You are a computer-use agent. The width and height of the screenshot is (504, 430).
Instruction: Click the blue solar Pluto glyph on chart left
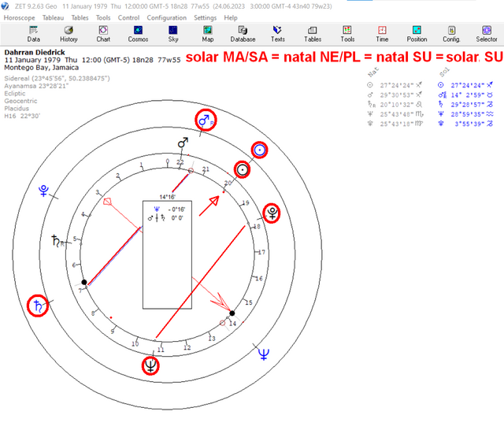coord(43,191)
